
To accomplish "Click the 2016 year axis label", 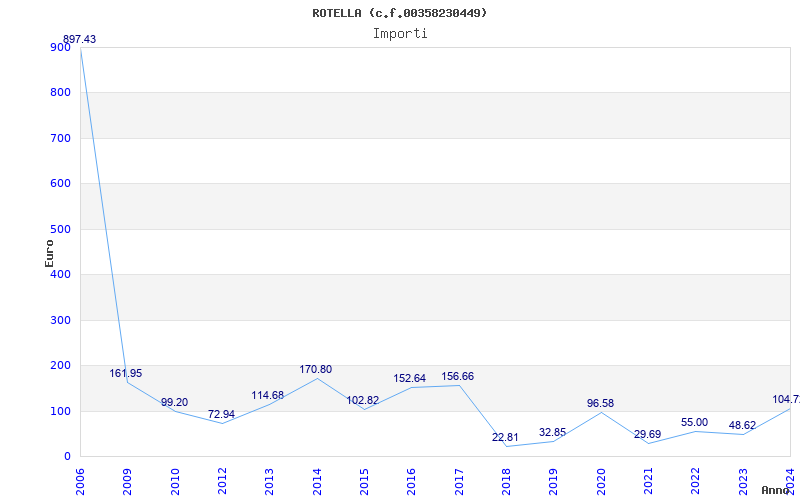I will point(411,481).
